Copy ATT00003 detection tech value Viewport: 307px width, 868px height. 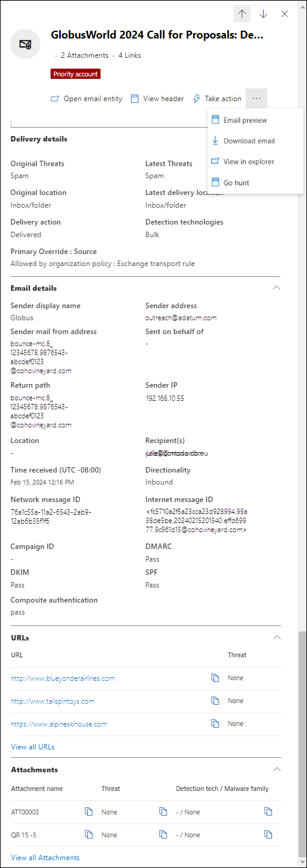click(x=268, y=812)
